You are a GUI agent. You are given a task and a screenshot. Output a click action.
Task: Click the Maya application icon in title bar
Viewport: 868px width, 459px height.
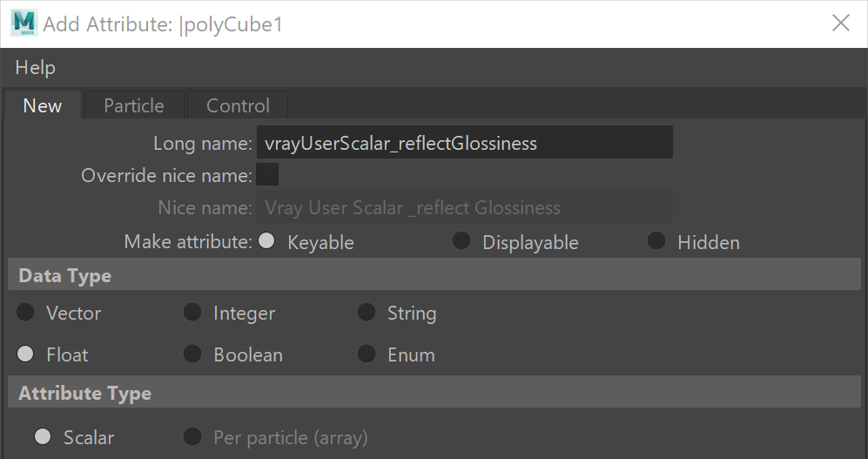24,24
